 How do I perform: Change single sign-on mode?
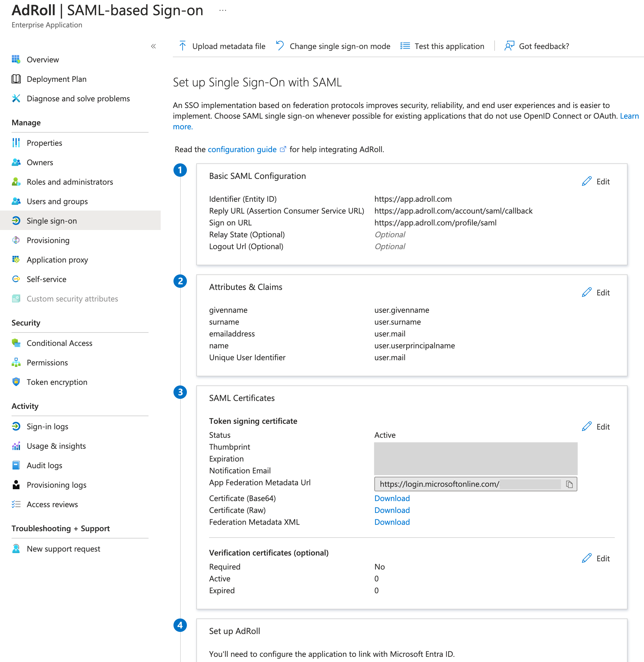tap(340, 46)
